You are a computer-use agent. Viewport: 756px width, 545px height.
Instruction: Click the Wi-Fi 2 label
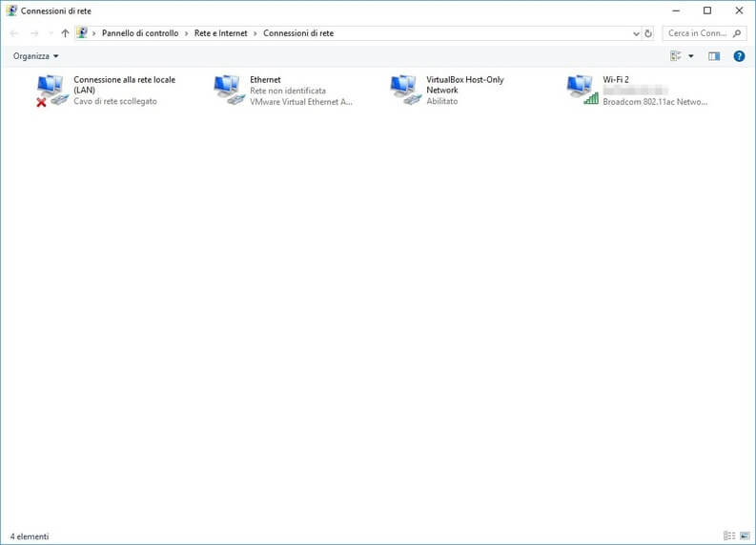(x=616, y=79)
